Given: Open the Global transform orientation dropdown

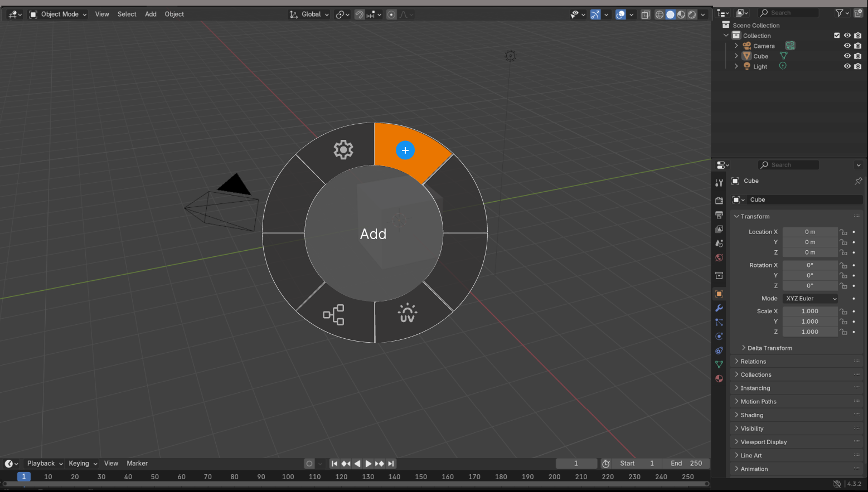Looking at the screenshot, I should click(x=309, y=14).
